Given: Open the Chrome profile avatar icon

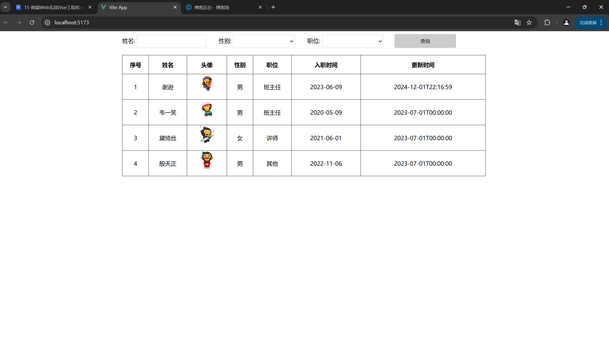Looking at the screenshot, I should click(x=566, y=23).
